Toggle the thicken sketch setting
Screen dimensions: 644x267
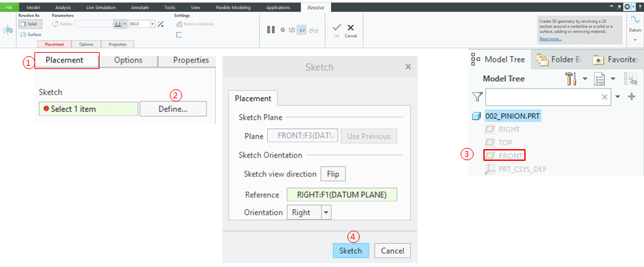coord(179,35)
